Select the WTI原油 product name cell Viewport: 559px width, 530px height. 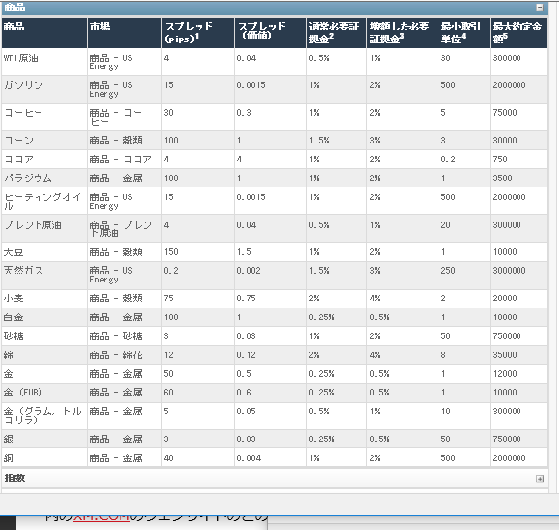point(44,62)
